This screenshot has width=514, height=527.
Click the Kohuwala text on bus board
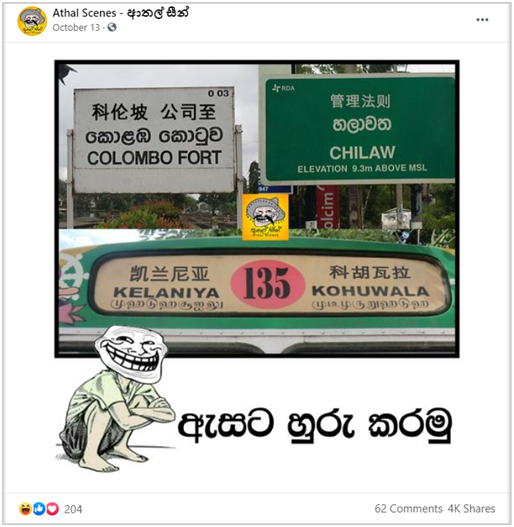(370, 291)
